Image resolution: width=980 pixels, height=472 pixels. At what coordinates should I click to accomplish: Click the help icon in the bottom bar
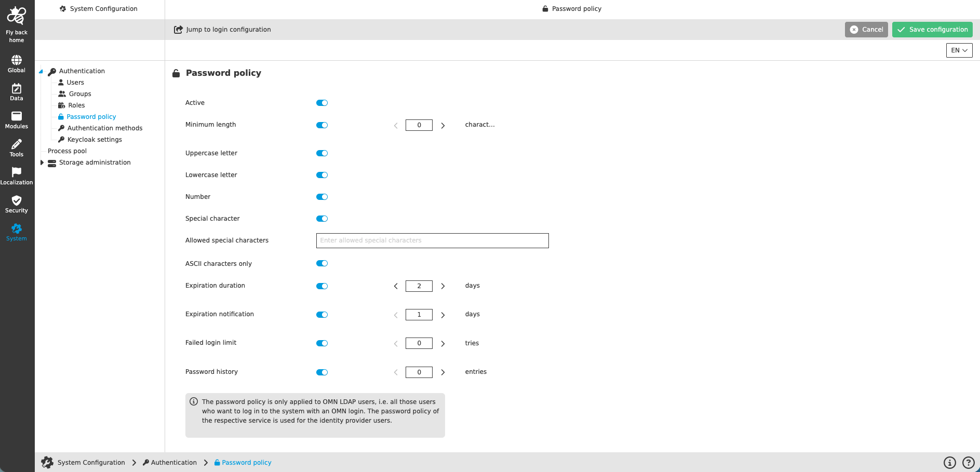(x=968, y=462)
